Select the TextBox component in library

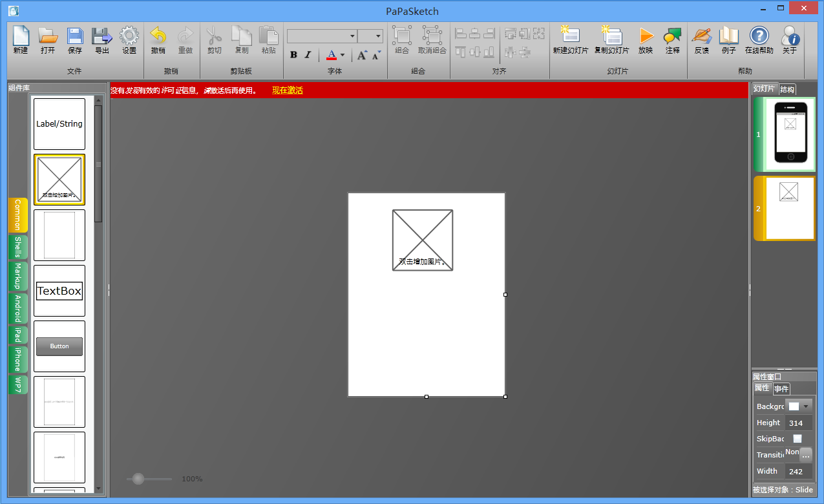pos(59,291)
